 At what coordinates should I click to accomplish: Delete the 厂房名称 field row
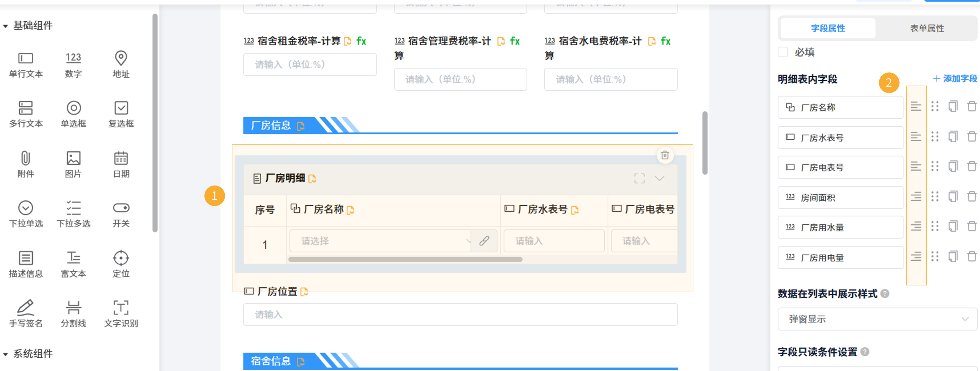pos(972,106)
